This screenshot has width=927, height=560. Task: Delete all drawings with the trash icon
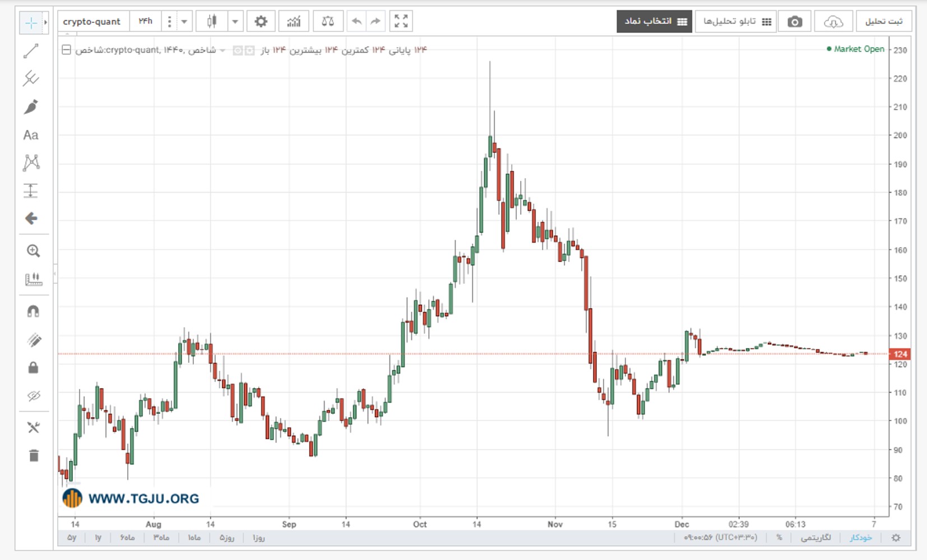(34, 455)
